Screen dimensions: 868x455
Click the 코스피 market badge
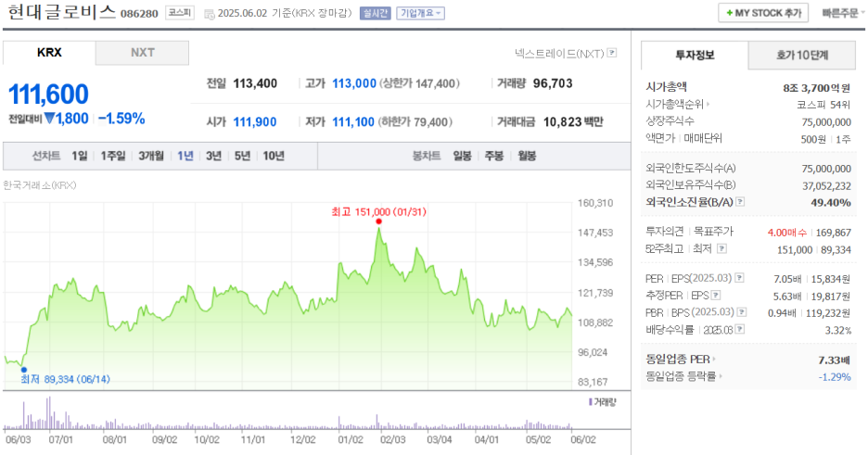[180, 13]
